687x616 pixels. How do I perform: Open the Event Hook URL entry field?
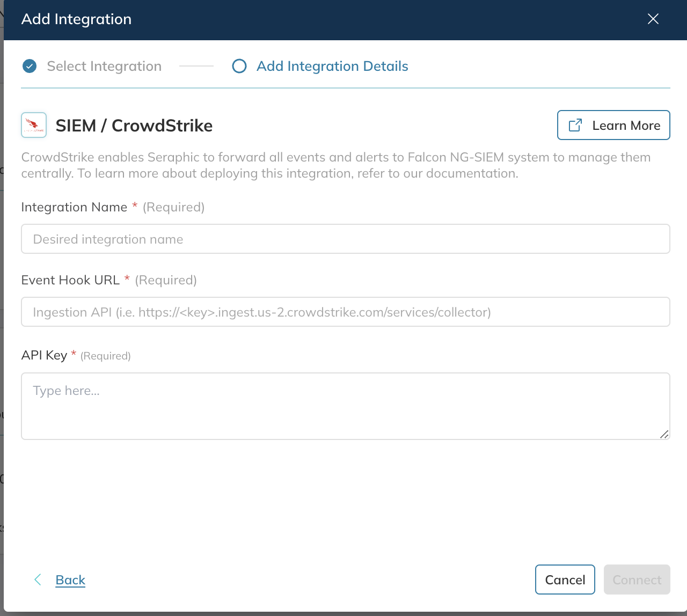pyautogui.click(x=345, y=312)
